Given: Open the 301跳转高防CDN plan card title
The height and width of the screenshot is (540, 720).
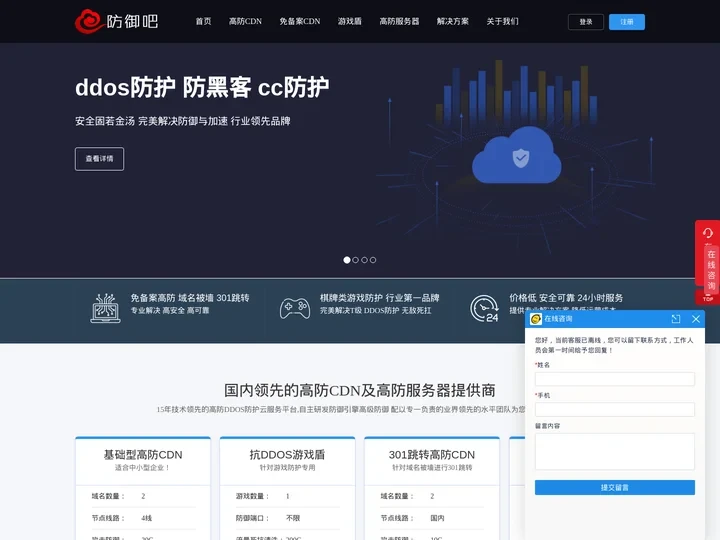Looking at the screenshot, I should click(432, 455).
